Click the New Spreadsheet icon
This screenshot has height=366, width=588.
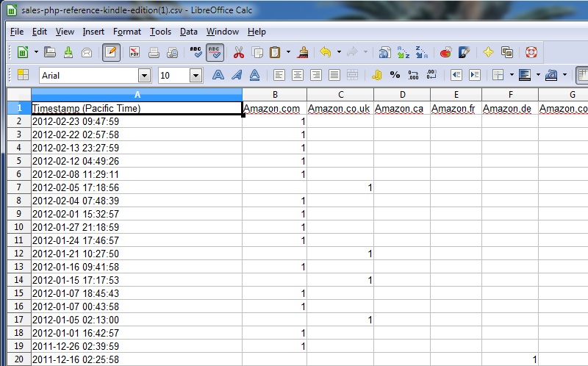[x=23, y=52]
